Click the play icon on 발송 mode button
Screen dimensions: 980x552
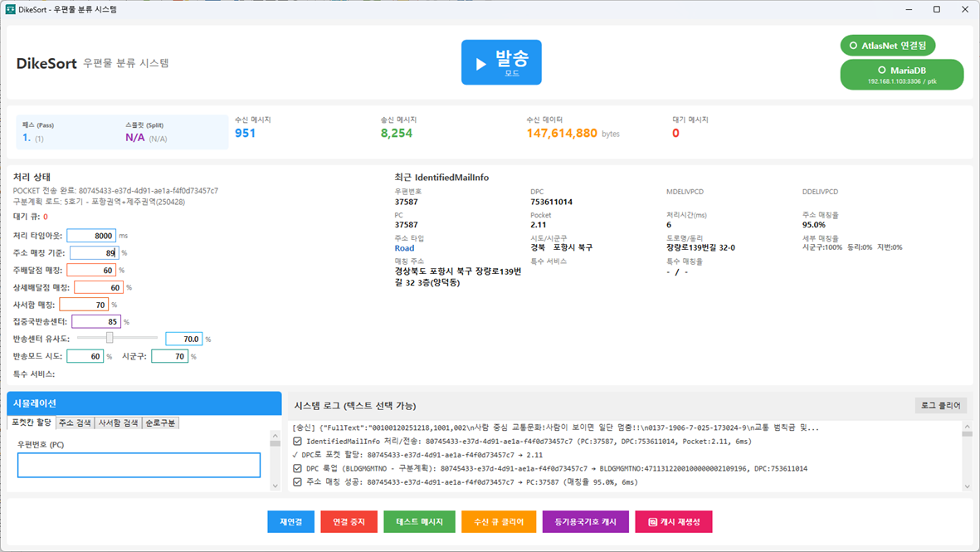point(481,63)
